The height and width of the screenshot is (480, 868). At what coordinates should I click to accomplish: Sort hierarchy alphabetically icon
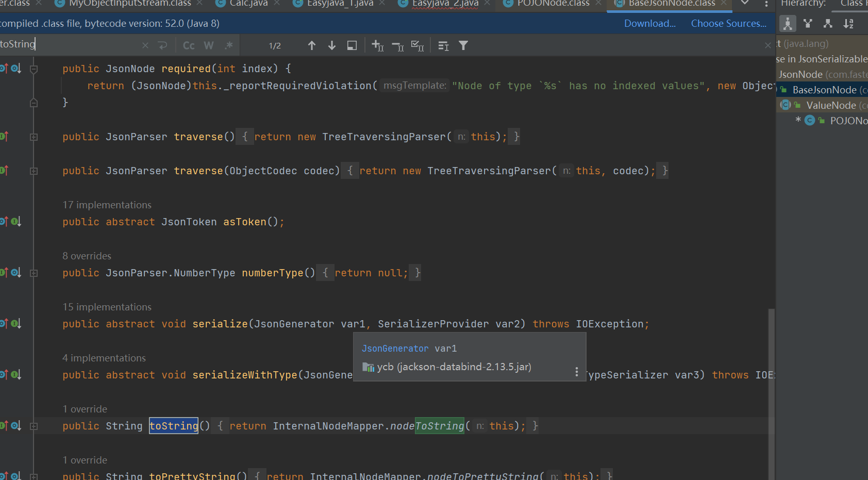point(848,24)
